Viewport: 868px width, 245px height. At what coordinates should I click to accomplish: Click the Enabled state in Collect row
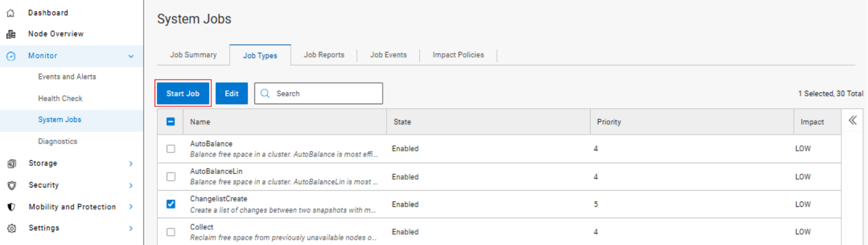pyautogui.click(x=405, y=232)
